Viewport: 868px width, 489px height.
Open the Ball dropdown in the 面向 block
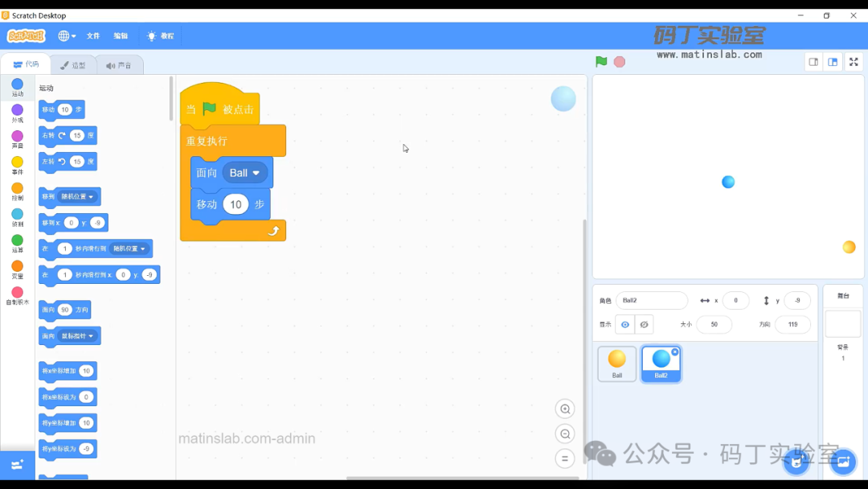256,173
